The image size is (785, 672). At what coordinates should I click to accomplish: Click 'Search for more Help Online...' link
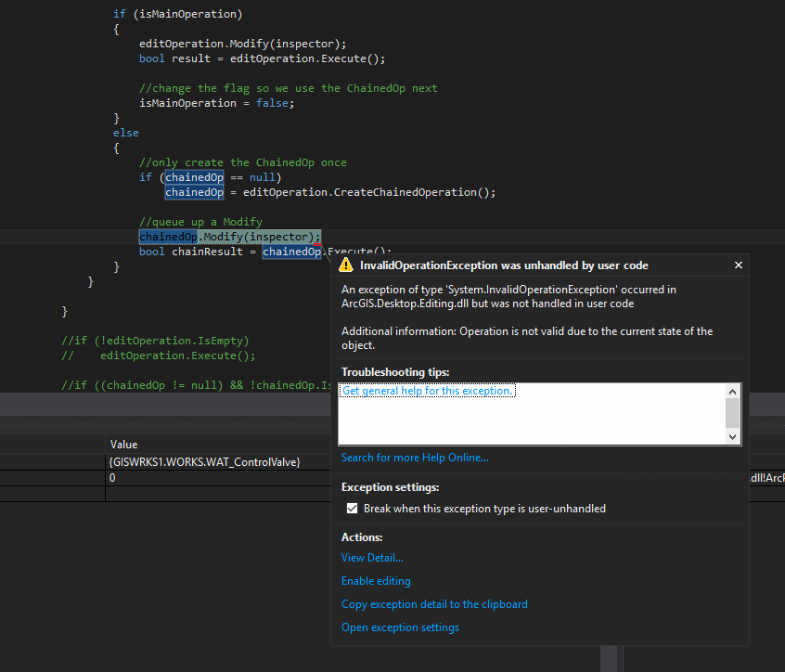click(414, 458)
